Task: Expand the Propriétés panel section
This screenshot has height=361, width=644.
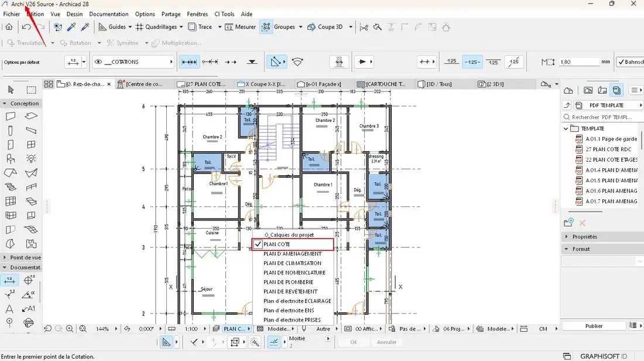Action: [x=567, y=237]
